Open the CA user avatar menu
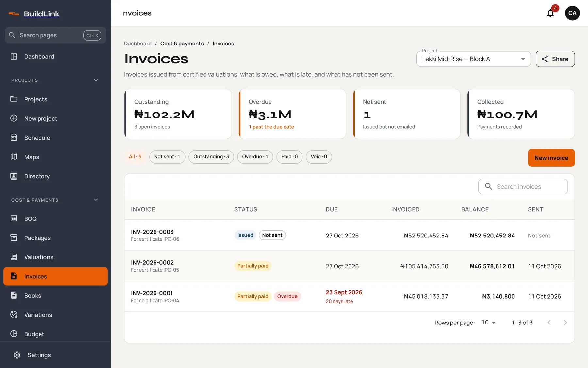Viewport: 588px width, 368px height. [x=572, y=13]
